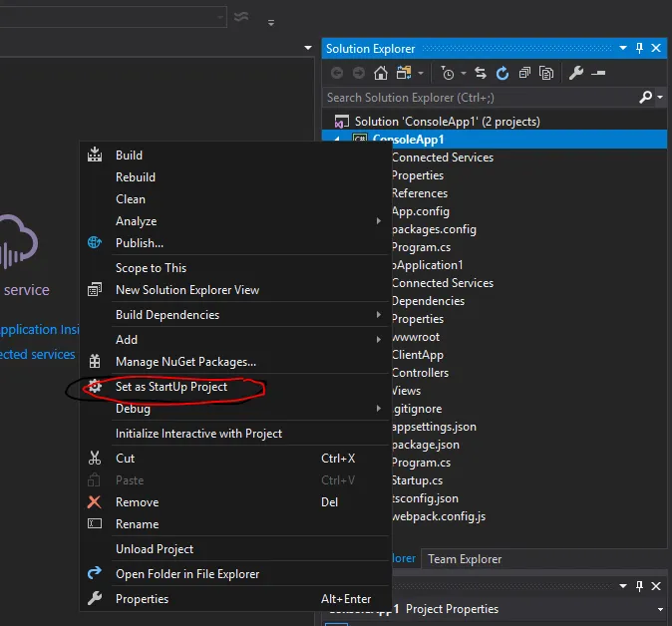672x626 pixels.
Task: Open the Solution Explorer search options dropdown
Action: tap(660, 97)
